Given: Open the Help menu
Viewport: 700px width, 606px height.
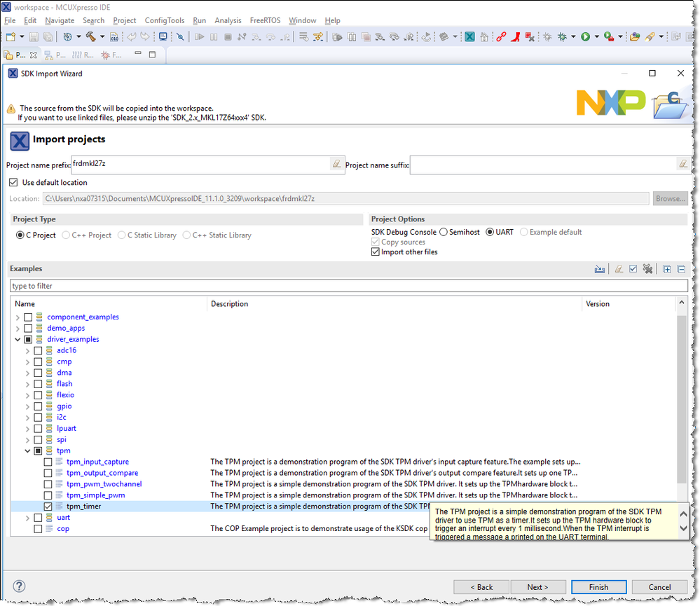Looking at the screenshot, I should pos(332,20).
